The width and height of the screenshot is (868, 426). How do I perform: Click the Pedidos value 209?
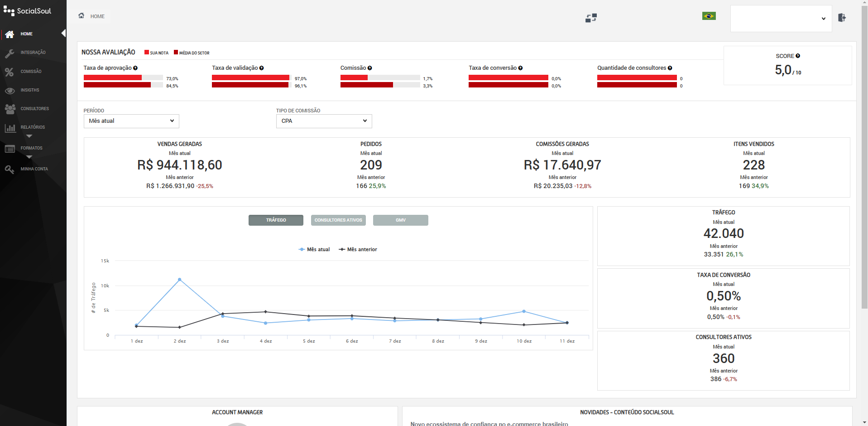(371, 165)
